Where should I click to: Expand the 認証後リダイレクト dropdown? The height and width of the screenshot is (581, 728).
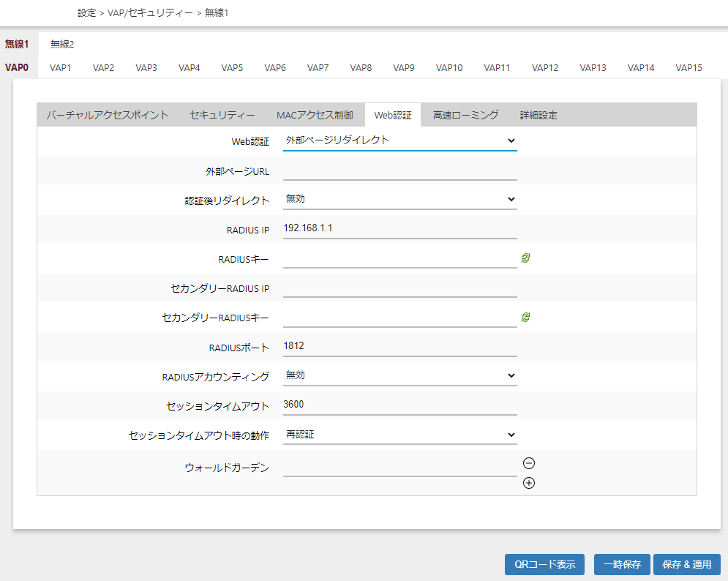[399, 199]
